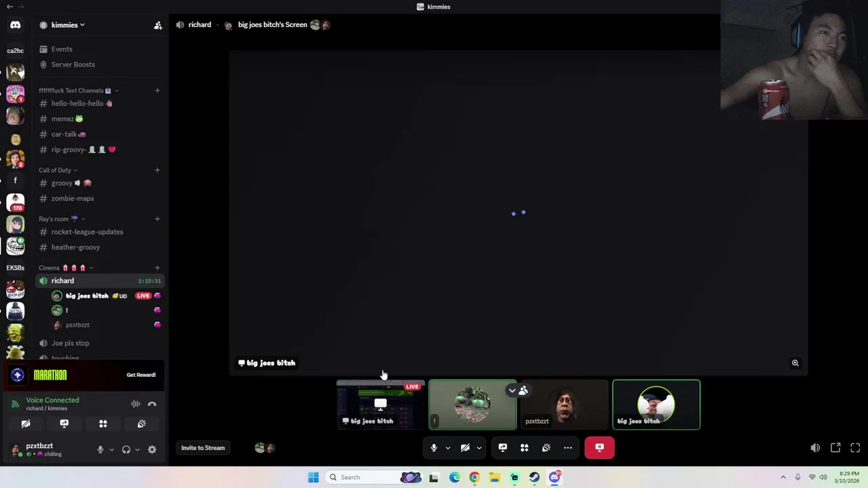Image resolution: width=868 pixels, height=488 pixels.
Task: Open input device options arrow in user panel
Action: coord(111,449)
